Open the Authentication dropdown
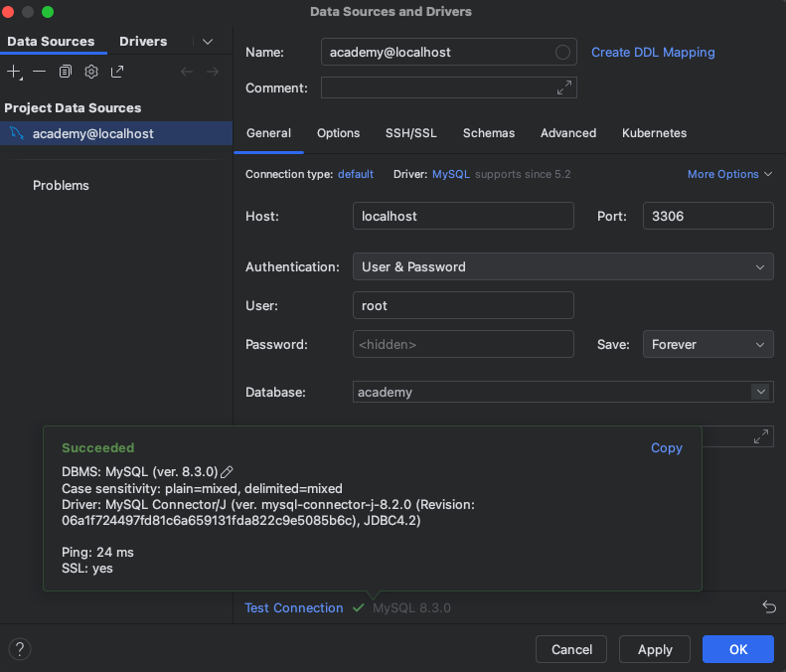Image resolution: width=786 pixels, height=672 pixels. point(563,266)
